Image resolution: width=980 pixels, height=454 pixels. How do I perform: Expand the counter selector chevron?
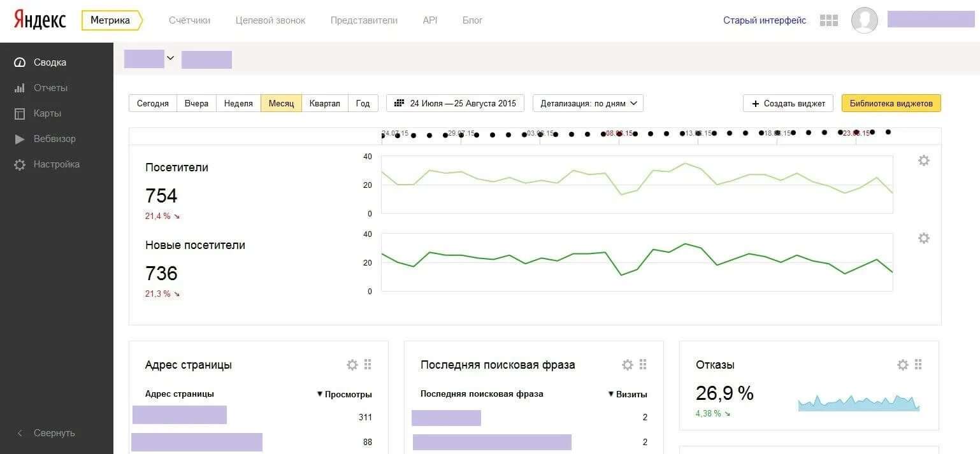(x=170, y=58)
